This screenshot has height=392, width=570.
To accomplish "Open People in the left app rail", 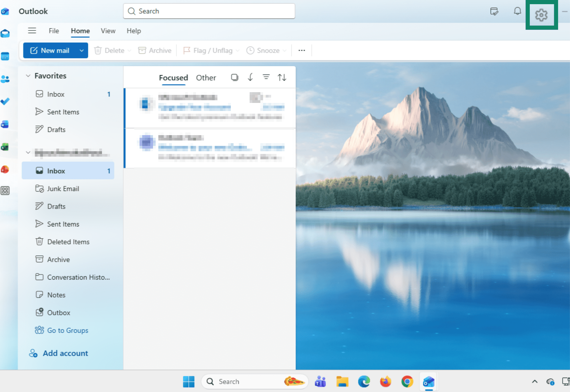I will coord(5,79).
